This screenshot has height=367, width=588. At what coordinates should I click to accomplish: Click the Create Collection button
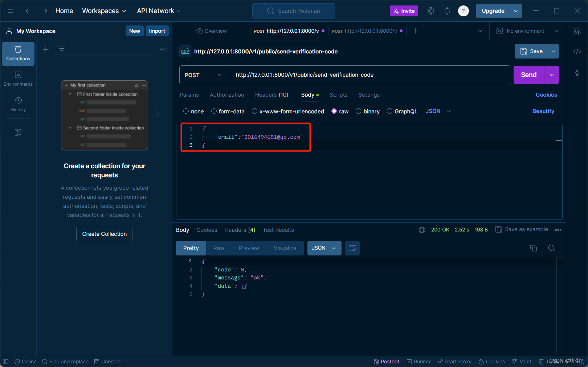105,234
